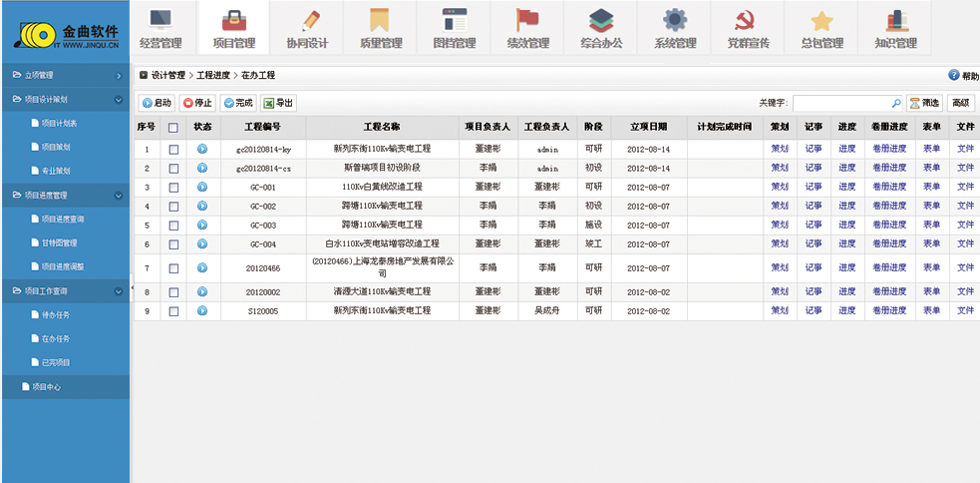This screenshot has height=483, width=980.
Task: Click the 启动 start button
Action: click(x=157, y=103)
